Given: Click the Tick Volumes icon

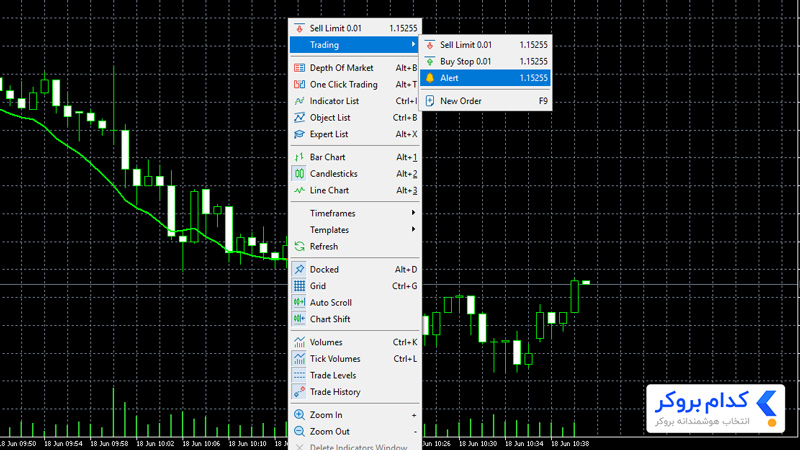Looking at the screenshot, I should [299, 359].
